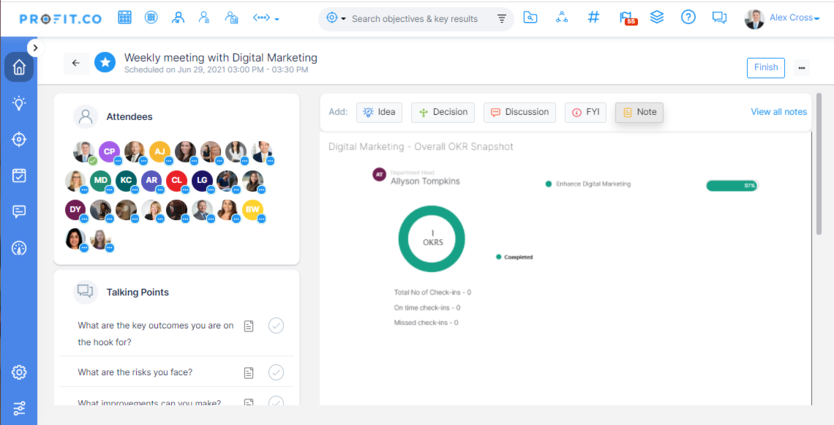The image size is (834, 425).
Task: Open the first grid calendar icon in top bar
Action: coord(124,18)
